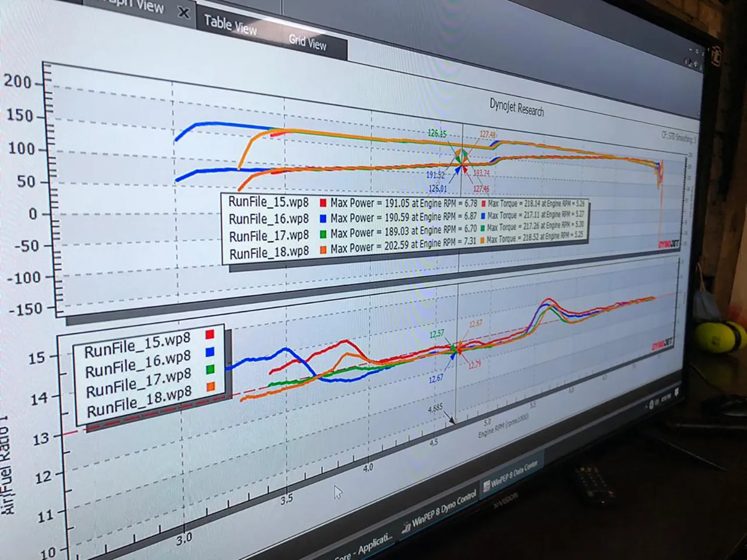Click red swatch beside RunFile_15 in air/fuel legend
This screenshot has width=747, height=560.
pyautogui.click(x=210, y=335)
